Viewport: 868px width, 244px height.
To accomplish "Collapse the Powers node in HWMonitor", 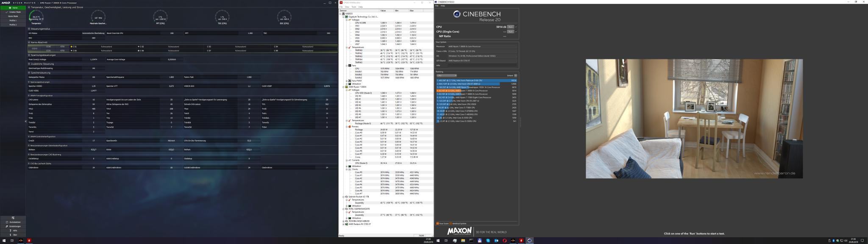I will [346, 127].
